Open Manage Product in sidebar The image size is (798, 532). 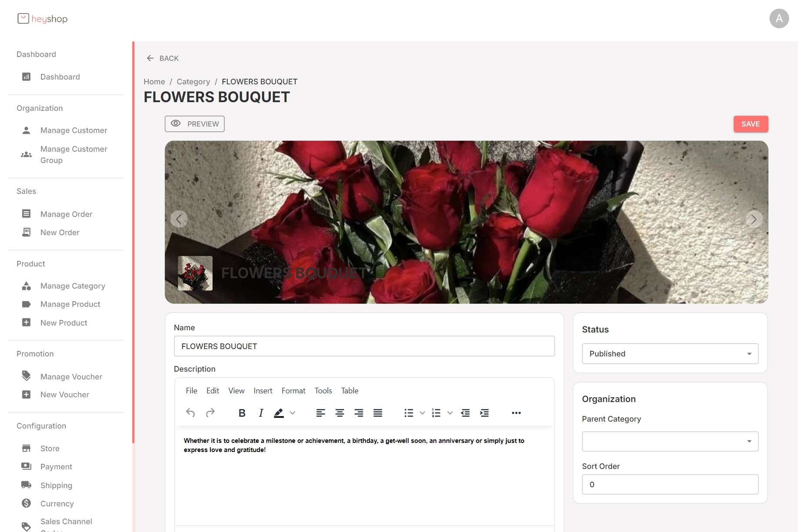pyautogui.click(x=70, y=304)
